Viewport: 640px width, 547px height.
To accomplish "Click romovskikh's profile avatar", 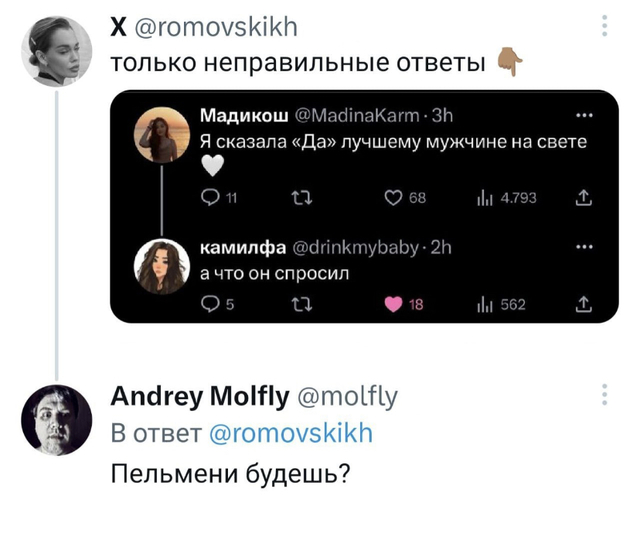I will pyautogui.click(x=57, y=51).
